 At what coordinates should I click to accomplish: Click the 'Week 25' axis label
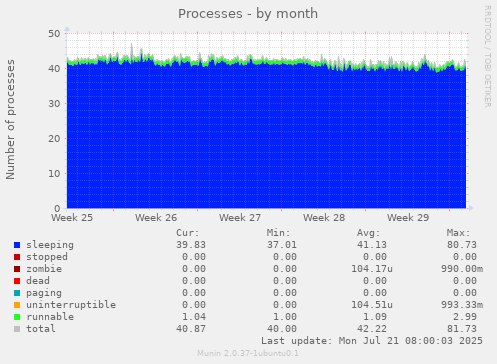click(72, 218)
